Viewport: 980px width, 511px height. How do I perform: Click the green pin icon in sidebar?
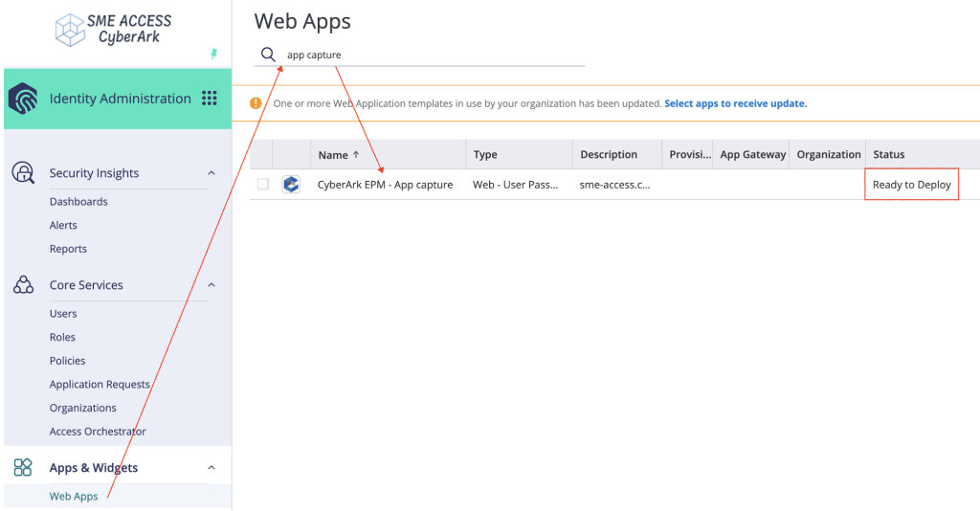(213, 54)
